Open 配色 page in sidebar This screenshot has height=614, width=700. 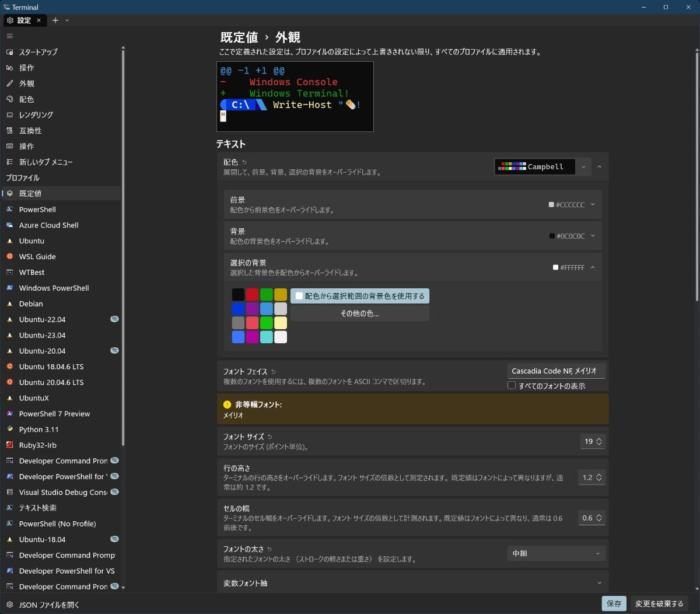tap(62, 99)
